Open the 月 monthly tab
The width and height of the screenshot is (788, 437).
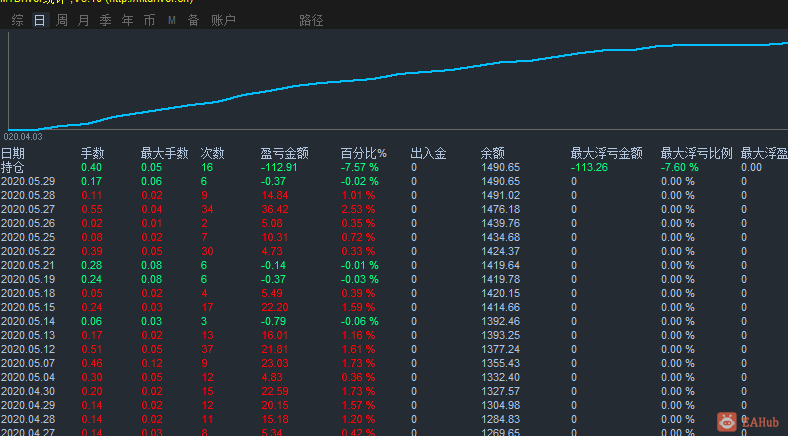[x=83, y=20]
